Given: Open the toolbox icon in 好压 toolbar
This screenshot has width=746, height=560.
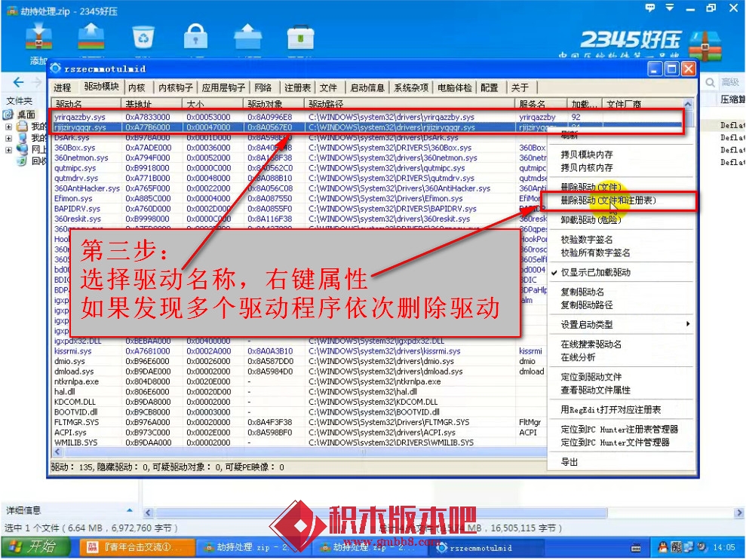Looking at the screenshot, I should tap(300, 37).
